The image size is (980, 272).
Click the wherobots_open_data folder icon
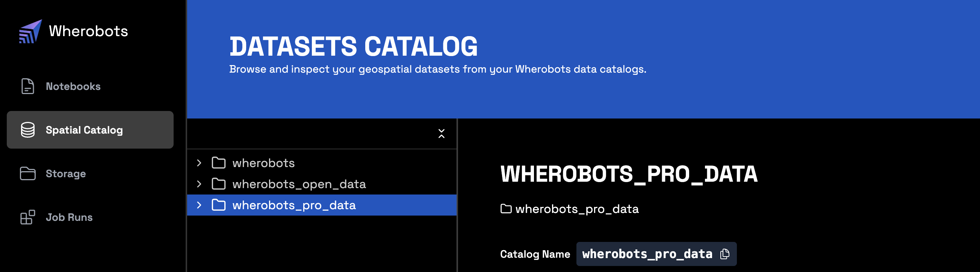tap(219, 184)
